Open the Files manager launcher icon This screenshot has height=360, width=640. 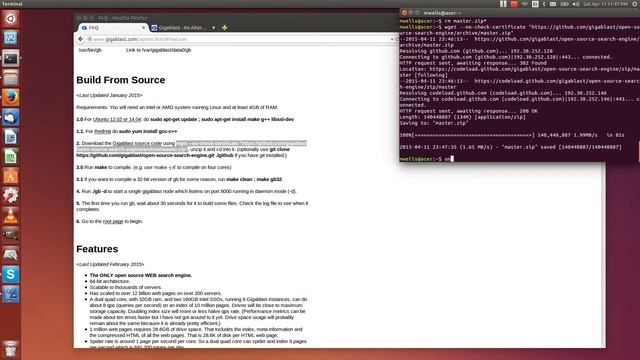(11, 78)
